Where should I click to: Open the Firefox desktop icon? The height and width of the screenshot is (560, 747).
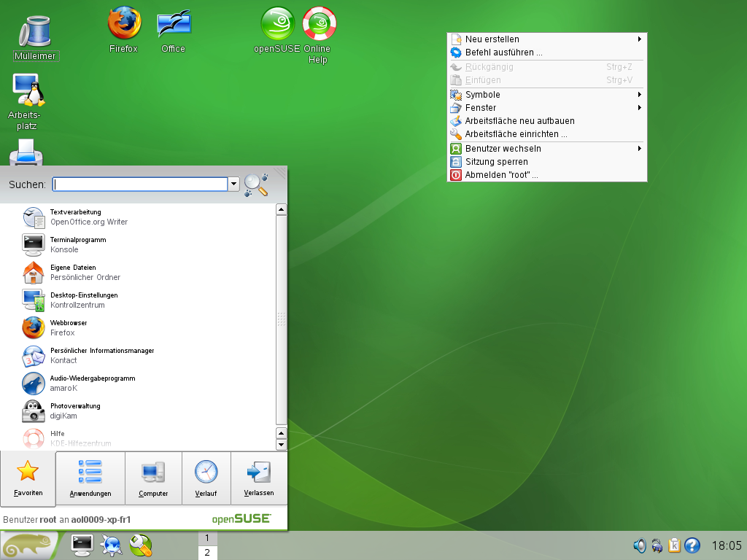124,24
